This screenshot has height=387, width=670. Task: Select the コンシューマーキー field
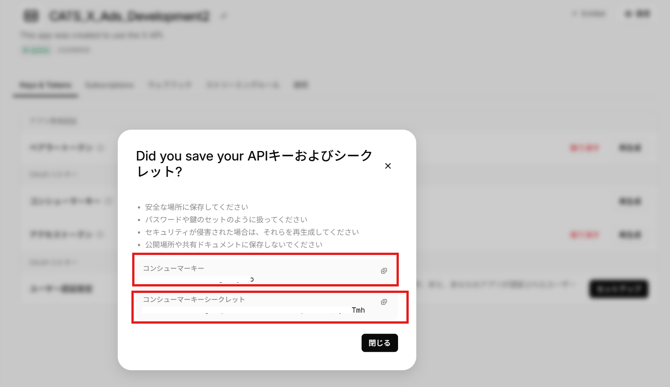[x=265, y=270]
